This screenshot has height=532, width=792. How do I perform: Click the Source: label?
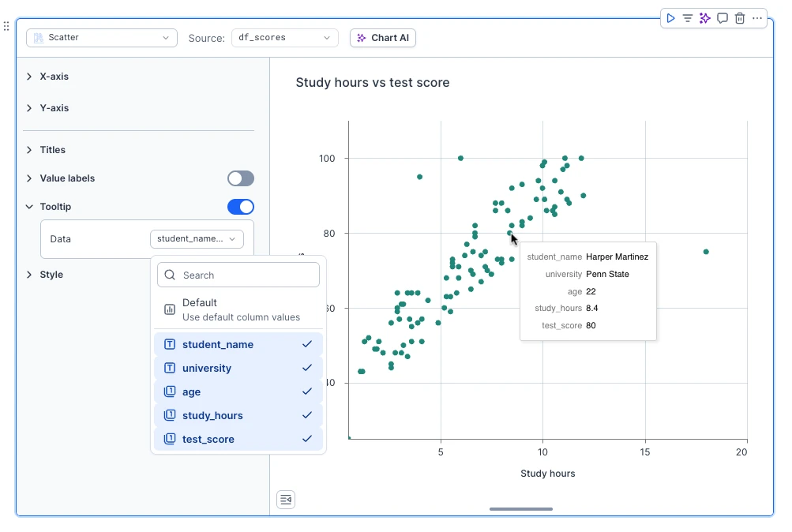tap(206, 39)
